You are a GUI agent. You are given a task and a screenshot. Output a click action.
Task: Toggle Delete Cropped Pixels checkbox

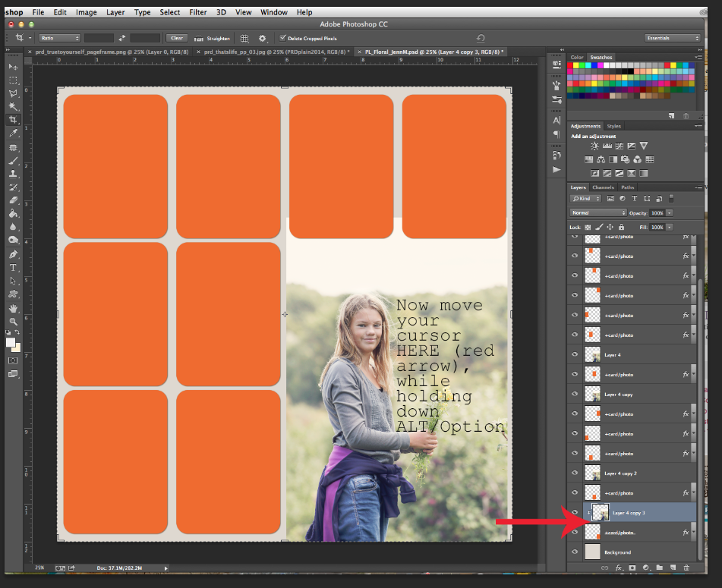283,38
